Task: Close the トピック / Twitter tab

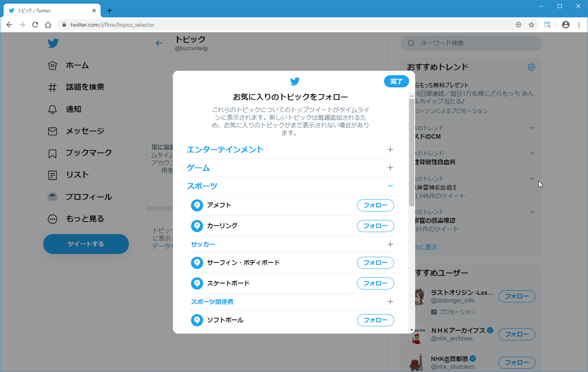Action: pyautogui.click(x=94, y=11)
